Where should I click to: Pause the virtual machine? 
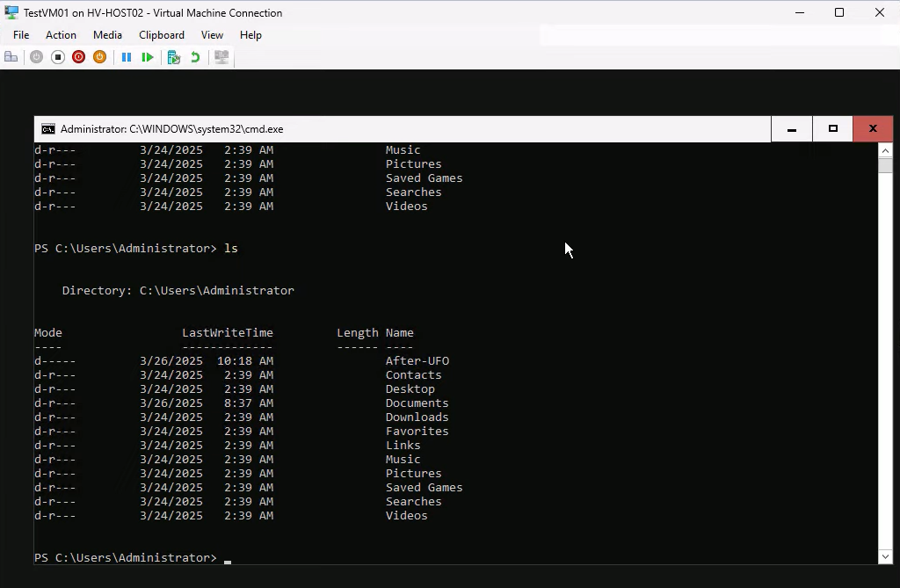click(x=127, y=57)
